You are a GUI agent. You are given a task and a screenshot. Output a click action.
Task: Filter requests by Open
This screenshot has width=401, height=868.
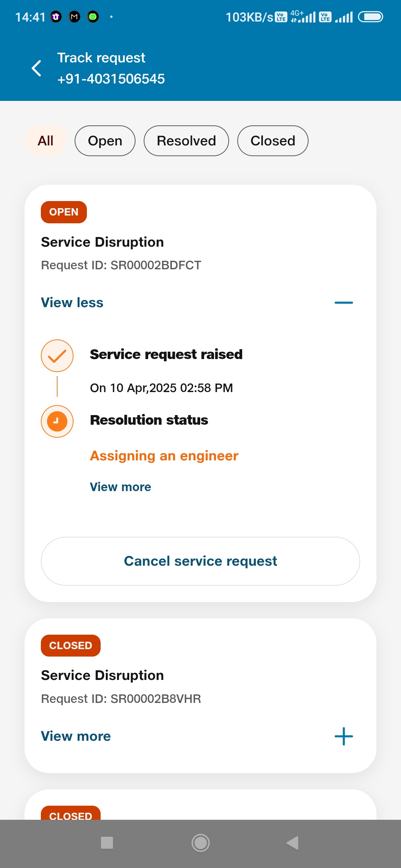coord(105,141)
